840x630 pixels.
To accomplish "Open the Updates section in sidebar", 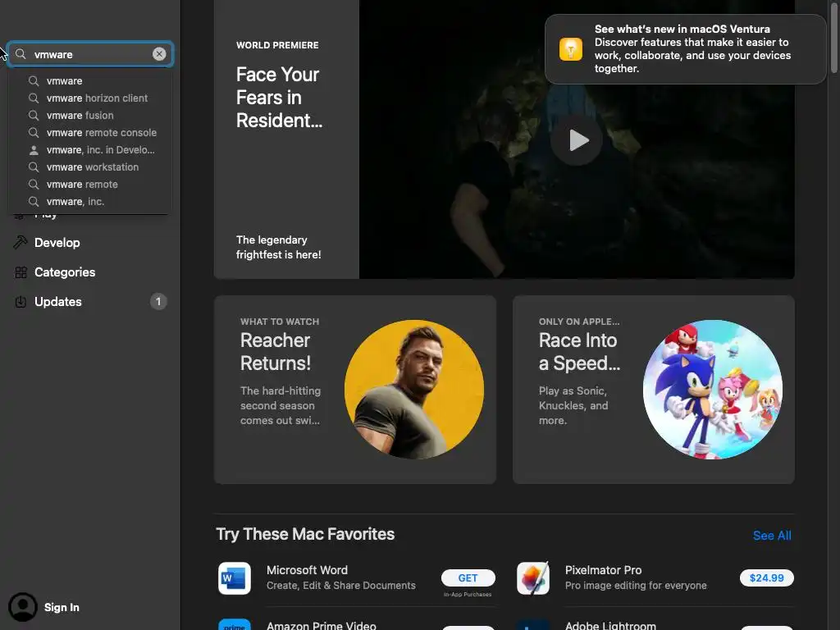I will pyautogui.click(x=58, y=302).
